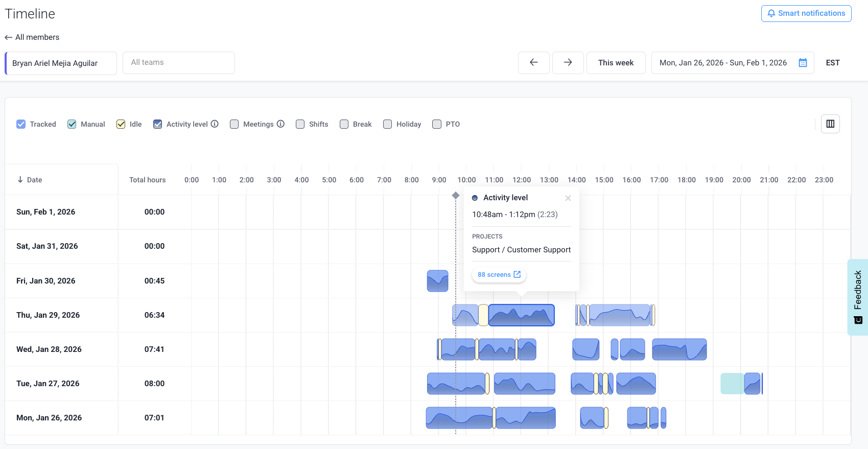Screen dimensions: 868x449
Task: Open the calendar date picker icon
Action: (x=803, y=63)
